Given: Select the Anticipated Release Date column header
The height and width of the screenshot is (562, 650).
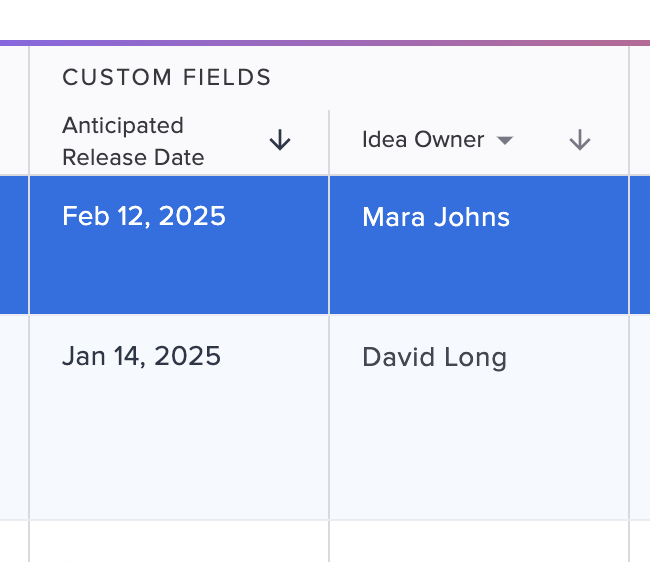Looking at the screenshot, I should click(x=179, y=142).
